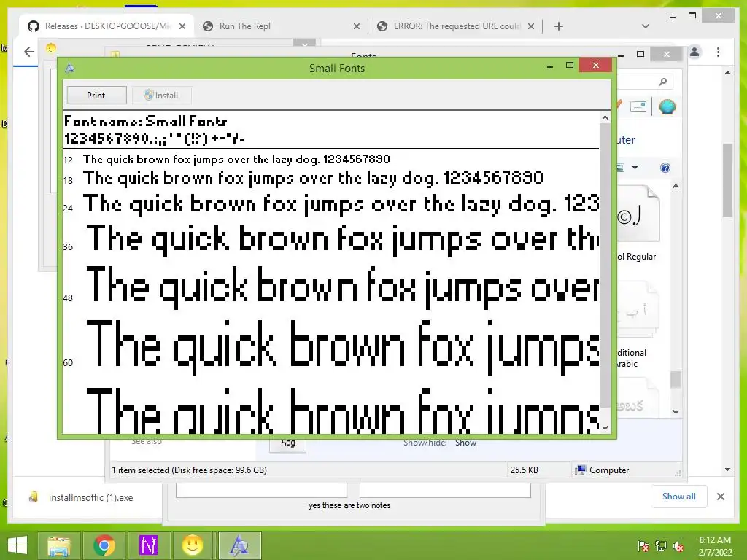This screenshot has width=747, height=560.
Task: Click the Fonts list scroll up arrow
Action: (676, 187)
